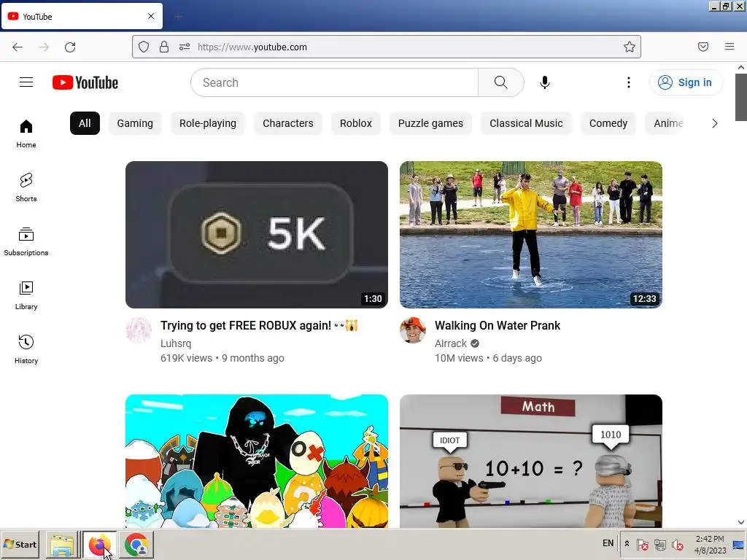Select the Characters category chip
The image size is (747, 560).
288,123
